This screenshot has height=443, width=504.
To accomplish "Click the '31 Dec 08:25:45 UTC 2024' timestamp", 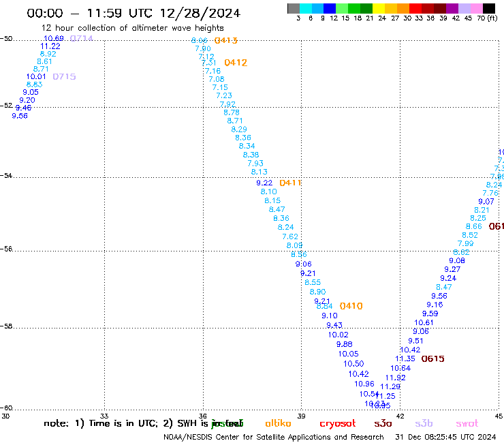I will 445,437.
